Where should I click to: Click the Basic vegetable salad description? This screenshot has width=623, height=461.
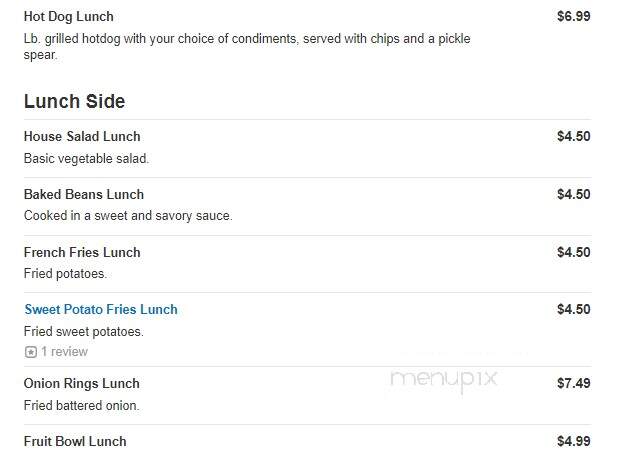(86, 159)
